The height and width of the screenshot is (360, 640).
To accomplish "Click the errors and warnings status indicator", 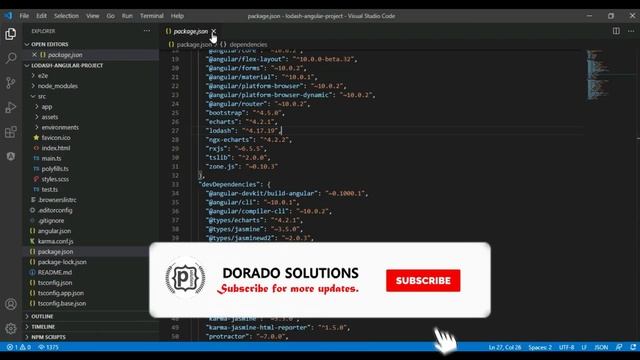I will point(19,347).
